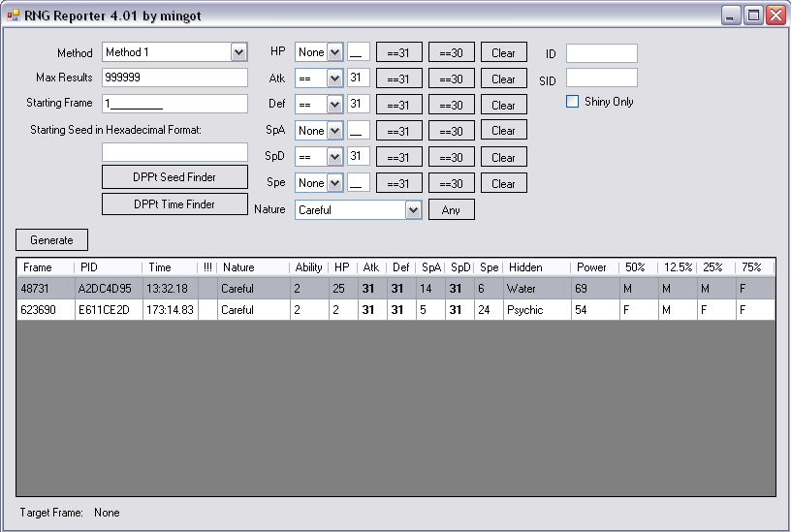The height and width of the screenshot is (532, 791).
Task: Clear the Spe filter
Action: [504, 183]
